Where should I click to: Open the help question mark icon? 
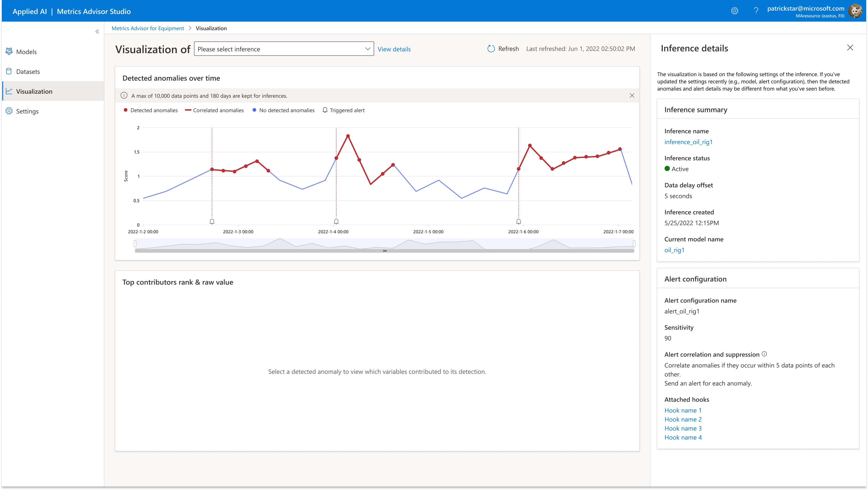coord(756,11)
